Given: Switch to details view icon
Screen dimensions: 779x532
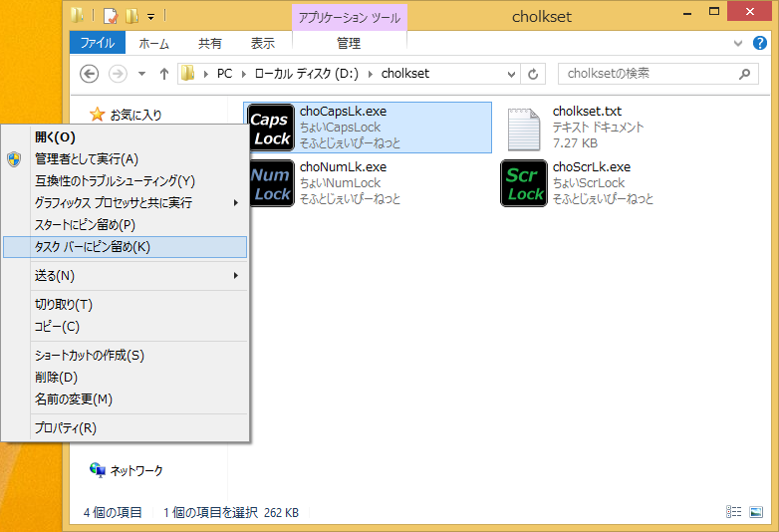Looking at the screenshot, I should point(734,512).
